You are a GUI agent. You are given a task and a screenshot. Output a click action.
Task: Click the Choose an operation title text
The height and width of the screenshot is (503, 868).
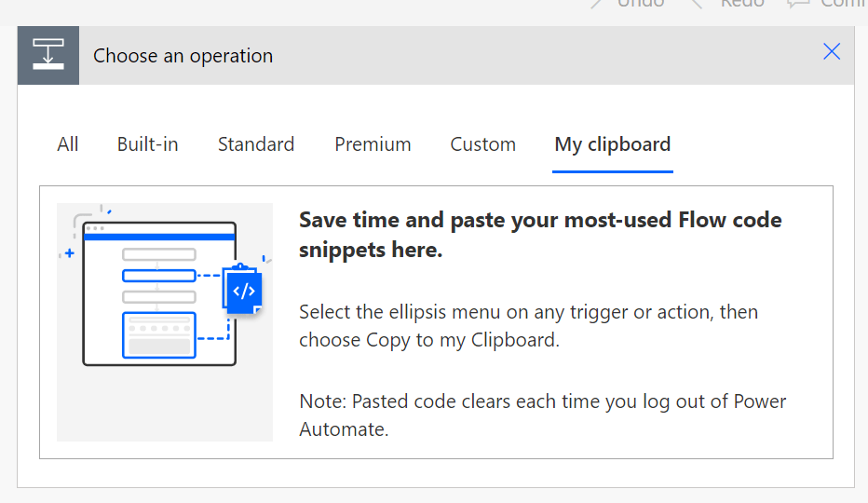[183, 56]
